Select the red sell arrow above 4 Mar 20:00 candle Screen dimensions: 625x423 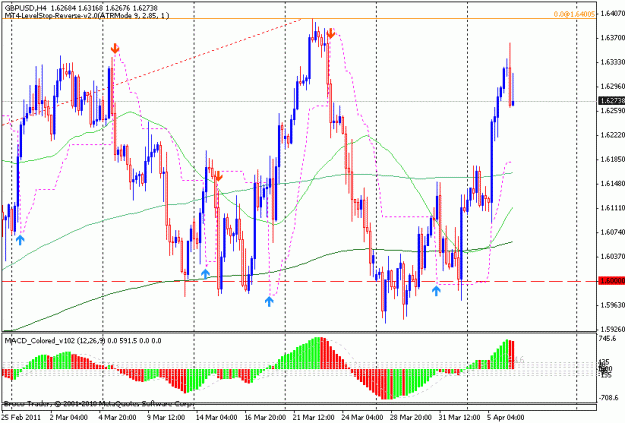(115, 48)
